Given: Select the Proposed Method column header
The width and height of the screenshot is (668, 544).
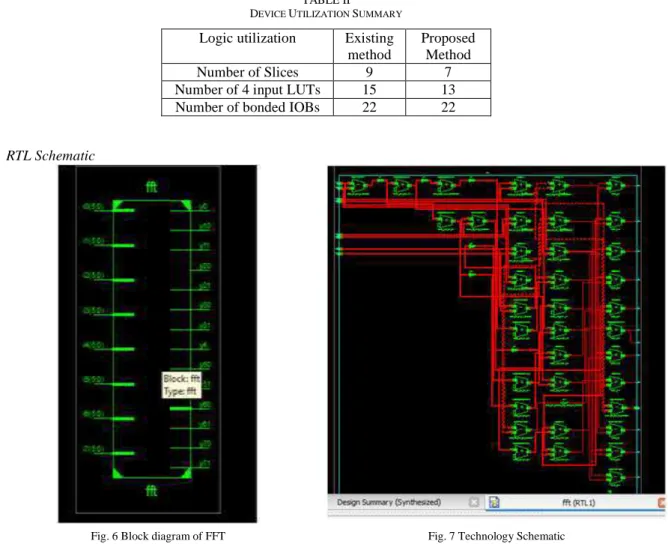Looking at the screenshot, I should click(448, 46).
